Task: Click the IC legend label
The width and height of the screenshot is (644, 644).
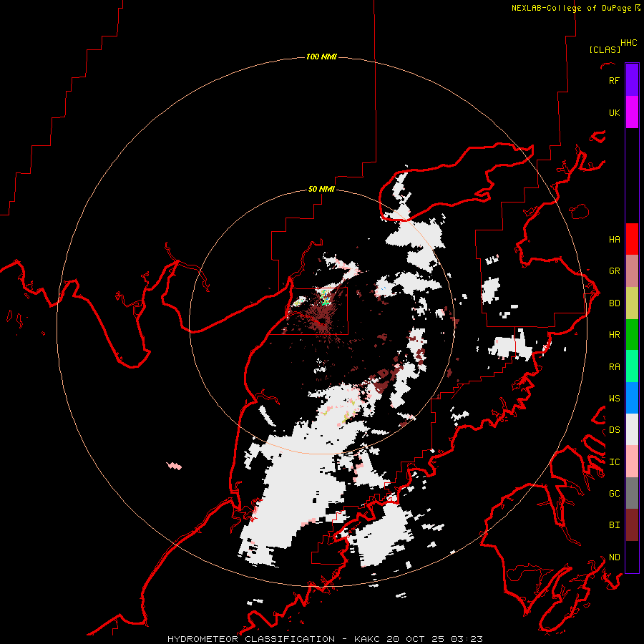Action: pos(614,462)
